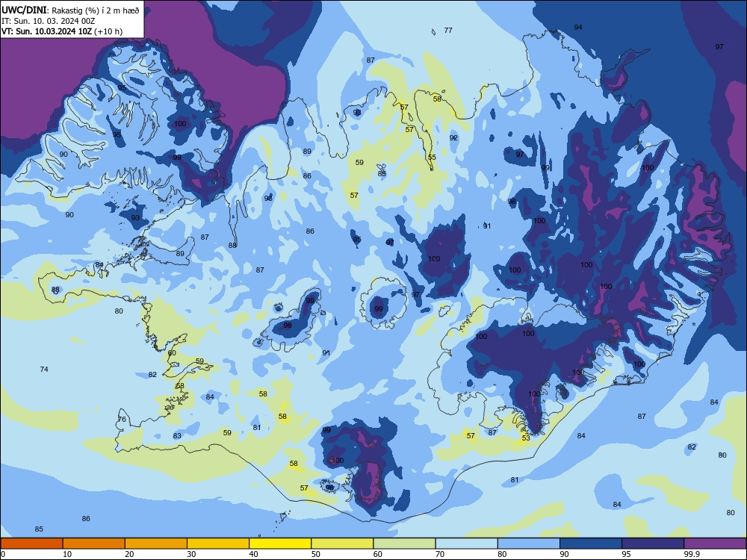
Task: Click the map value '74' off the west coast
Action: [x=44, y=369]
